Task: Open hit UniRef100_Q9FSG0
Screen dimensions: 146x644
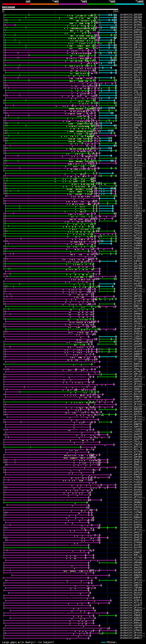Action: (x=131, y=47)
